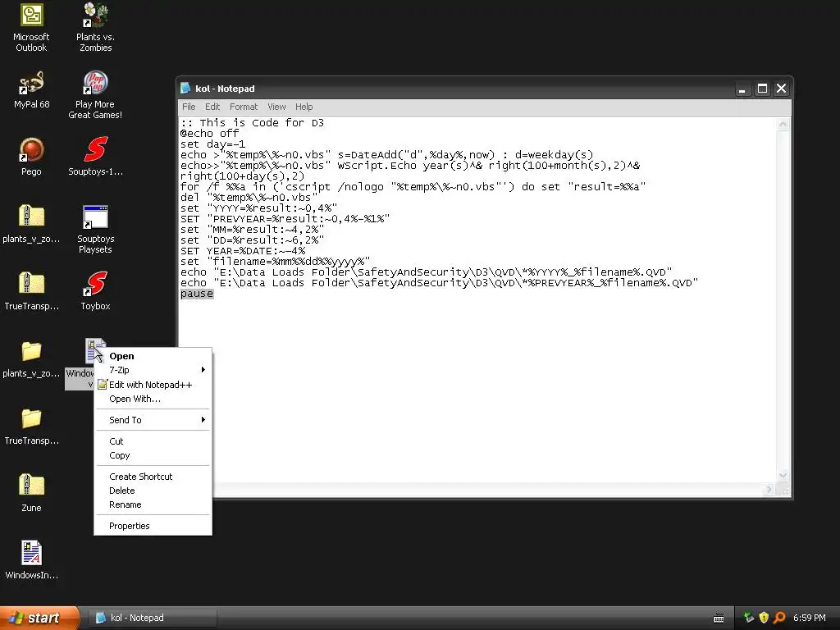Close the kol - Notepad window
The height and width of the screenshot is (630, 840).
coord(782,89)
